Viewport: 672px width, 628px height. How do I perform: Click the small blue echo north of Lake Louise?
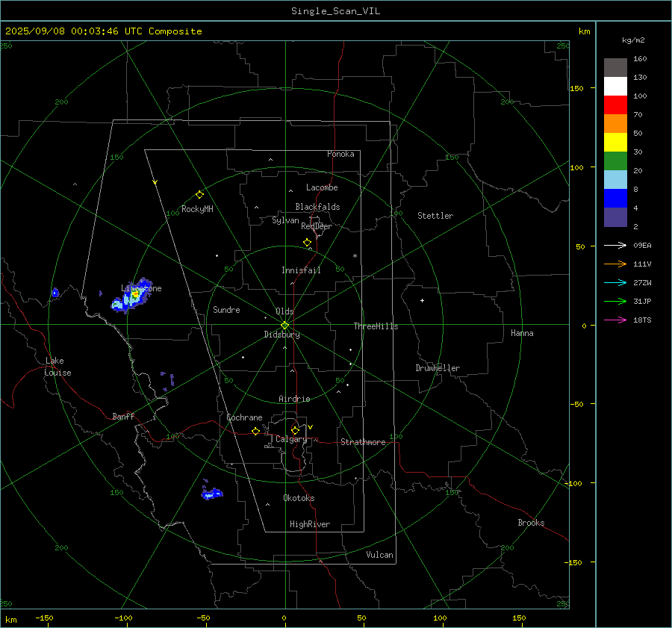coord(55,293)
